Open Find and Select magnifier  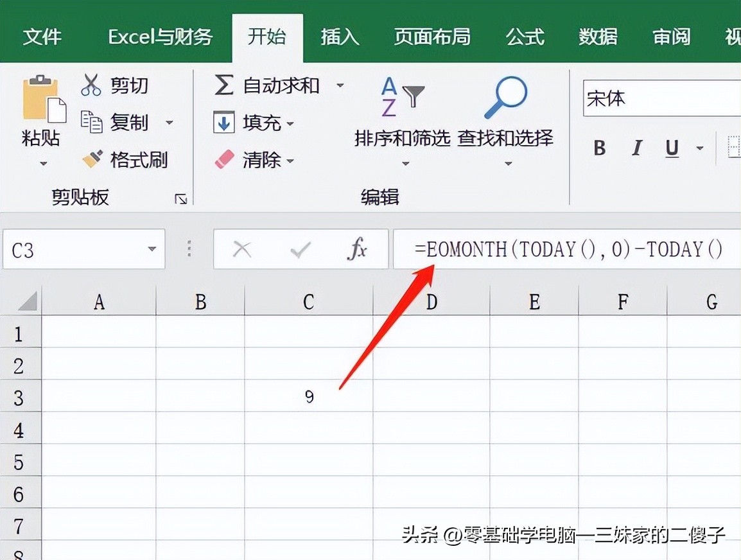pyautogui.click(x=505, y=98)
